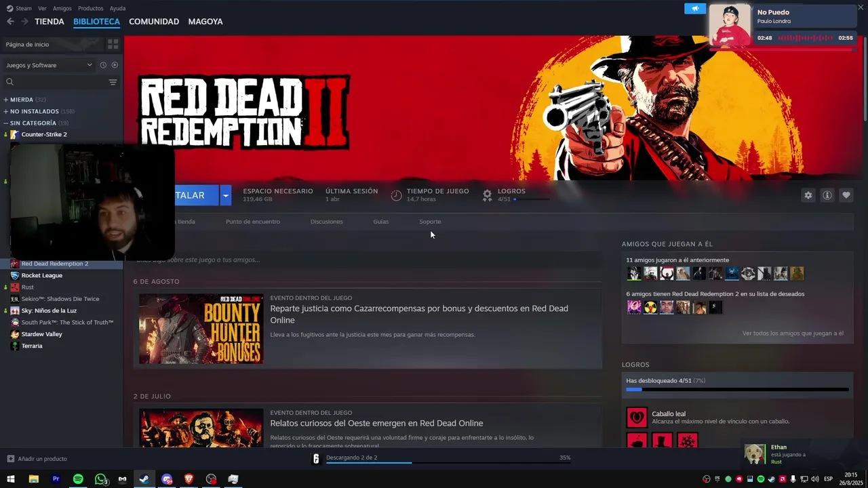Click the recent activity clock filter
This screenshot has height=488, width=868.
[x=103, y=65]
